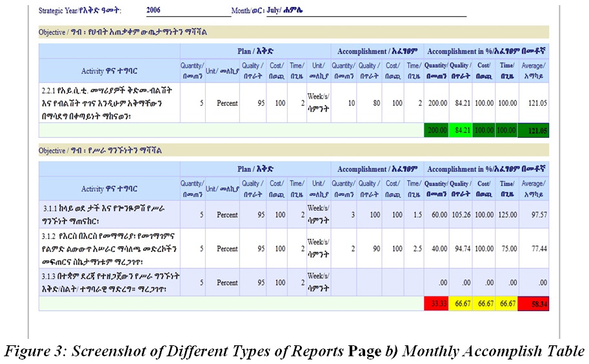589x364 pixels.
Task: Click the Activity column header in lower table
Action: [108, 188]
